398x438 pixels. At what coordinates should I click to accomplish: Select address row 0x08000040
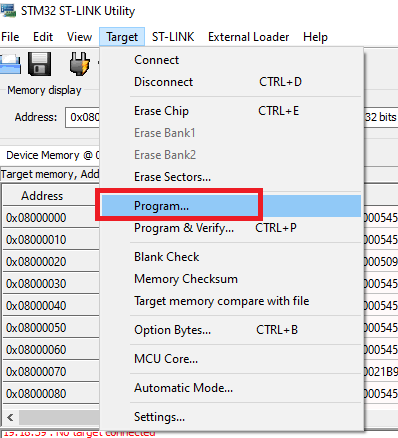[x=51, y=306]
